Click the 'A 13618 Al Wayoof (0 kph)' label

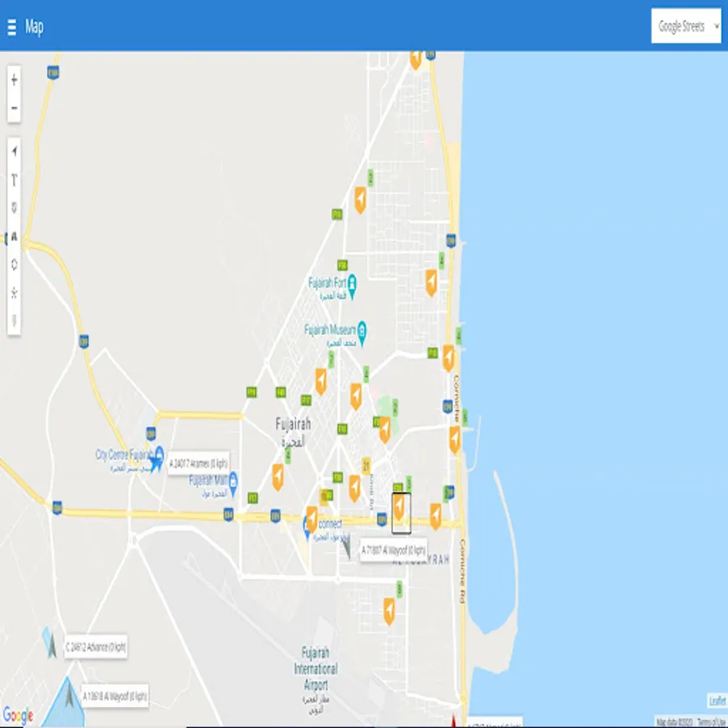115,696
